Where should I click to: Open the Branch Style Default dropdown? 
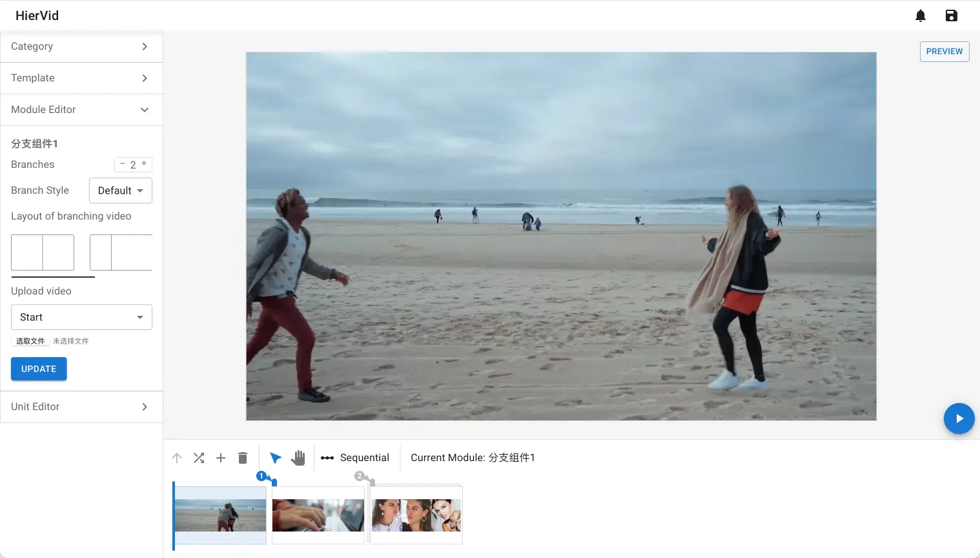(121, 191)
